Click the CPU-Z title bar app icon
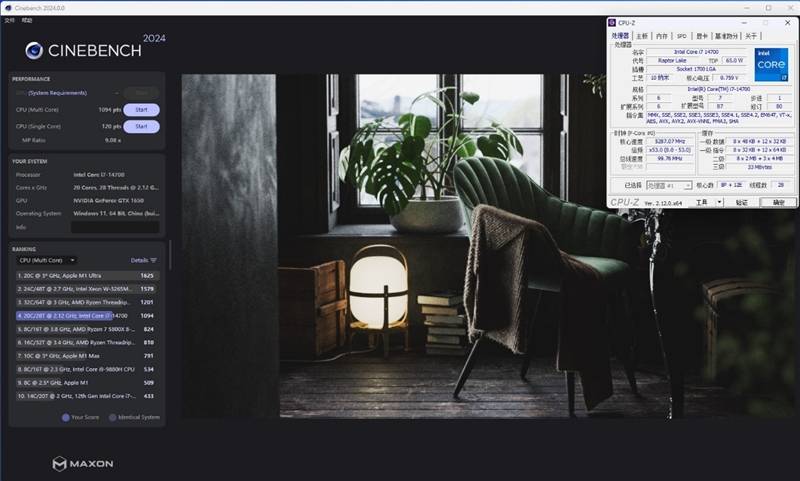 [x=613, y=23]
